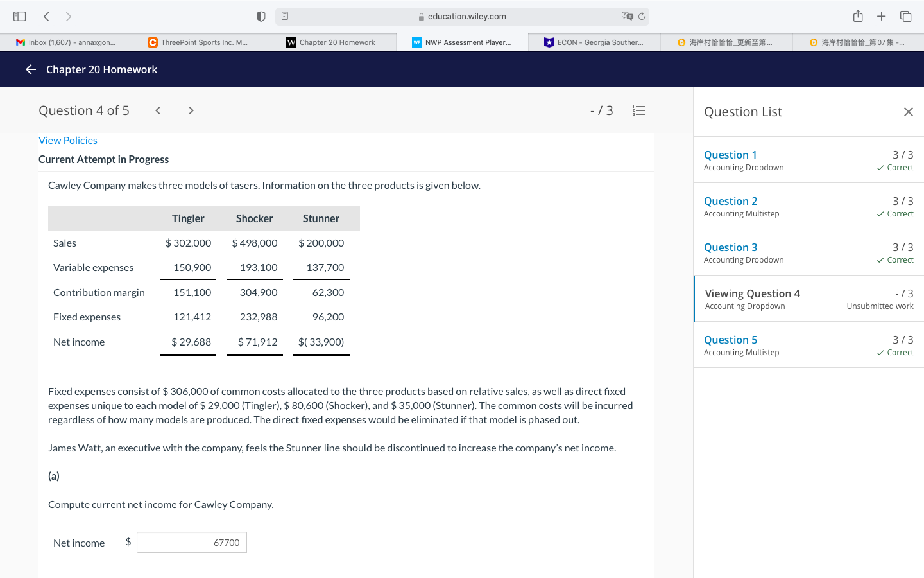The image size is (924, 578).
Task: Go to Question 1 in the question list
Action: pos(730,155)
